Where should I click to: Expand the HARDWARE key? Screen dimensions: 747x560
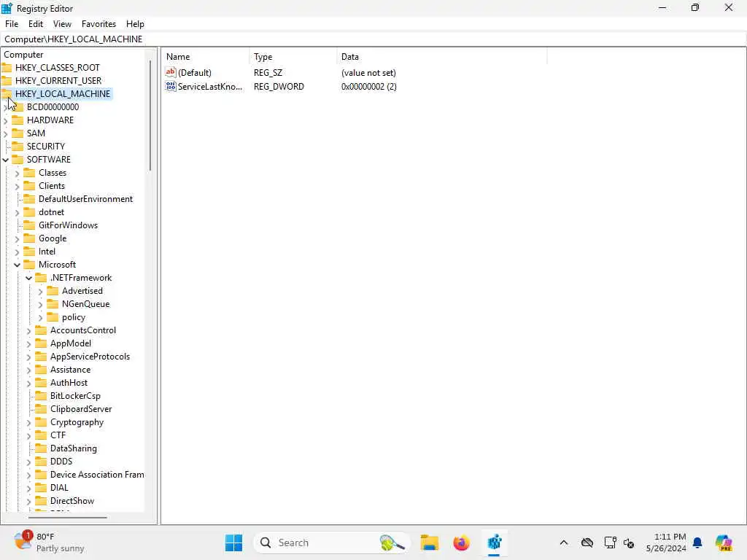coord(6,120)
